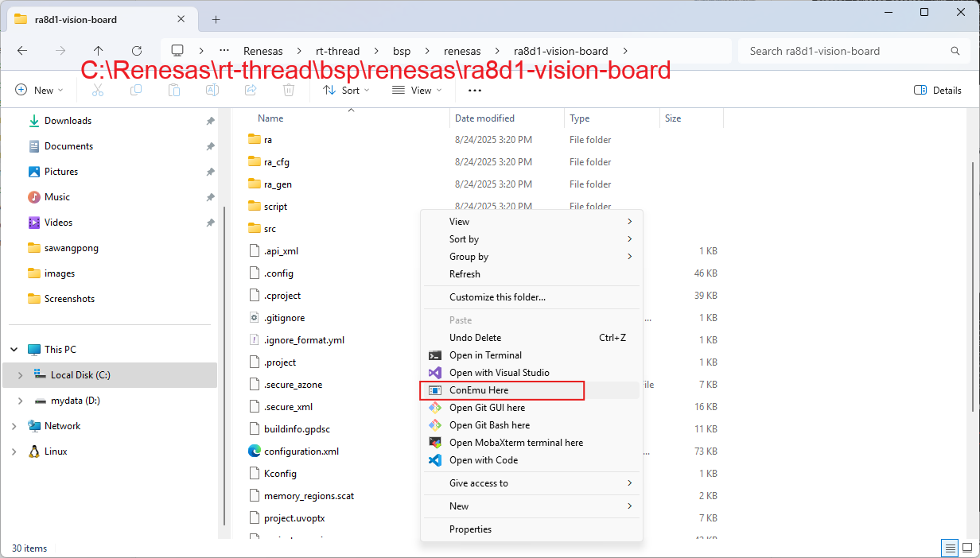
Task: Select ConEmu Here in context menu
Action: [478, 390]
